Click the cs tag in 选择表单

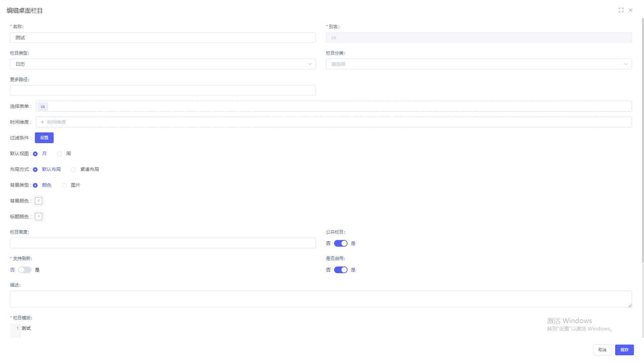click(43, 107)
